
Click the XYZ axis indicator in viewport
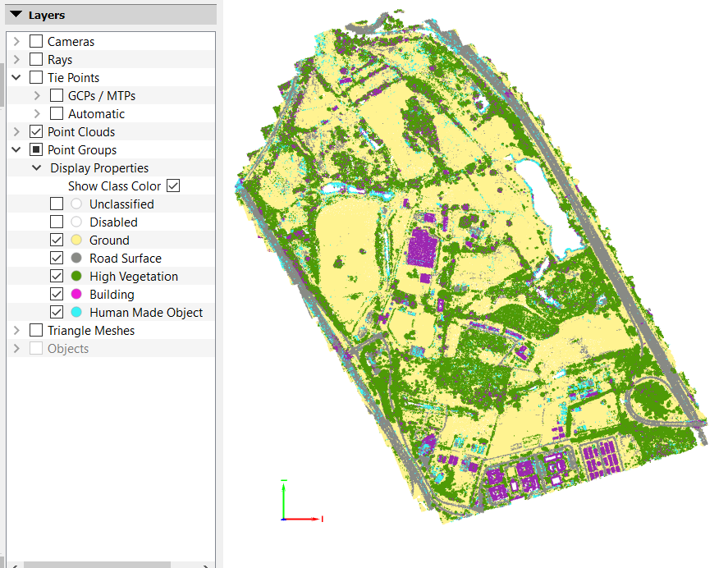(301, 501)
